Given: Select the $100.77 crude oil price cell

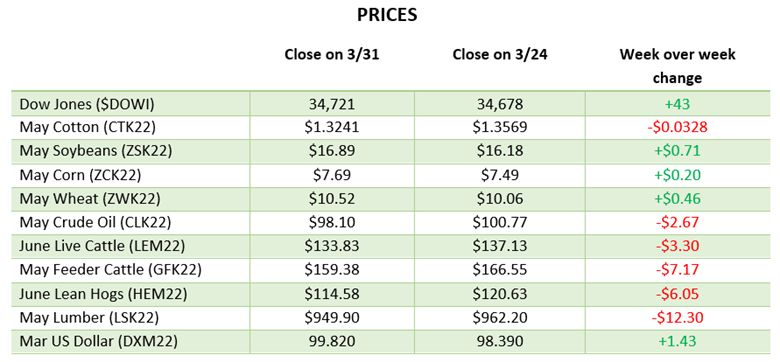Looking at the screenshot, I should (500, 222).
